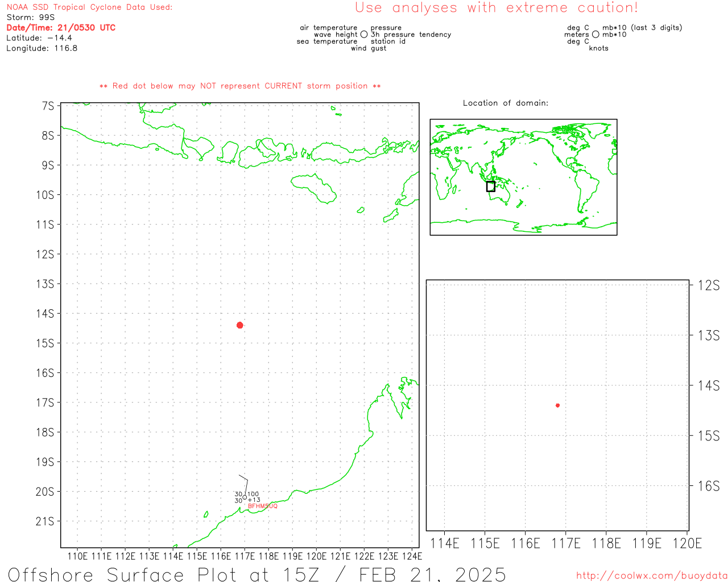Click the small red dot in the zoomed inset map
Screen dimensions: 728x582
[558, 405]
